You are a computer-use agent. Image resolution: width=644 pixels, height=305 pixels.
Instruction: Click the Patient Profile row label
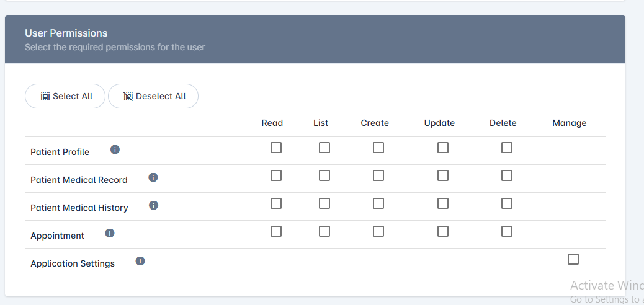coord(60,152)
